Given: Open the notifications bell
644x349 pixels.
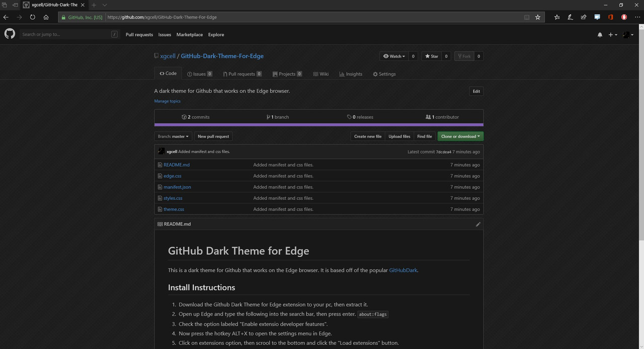Looking at the screenshot, I should click(600, 35).
